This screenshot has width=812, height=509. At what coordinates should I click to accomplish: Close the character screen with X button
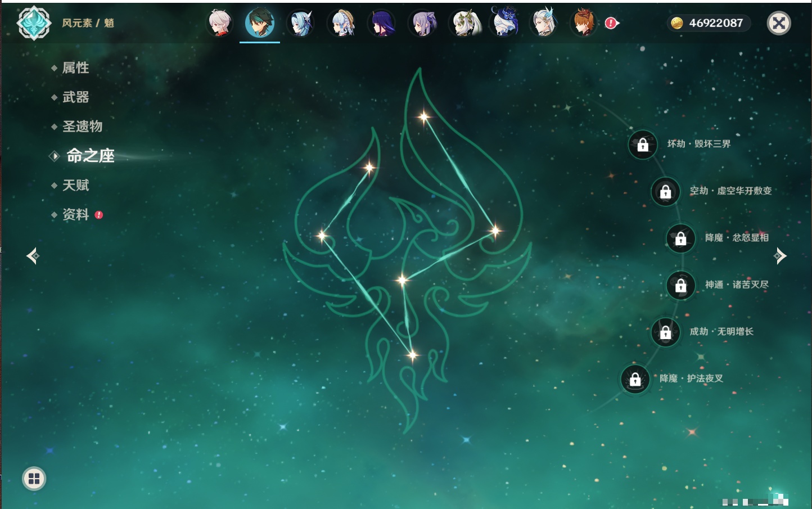pos(779,23)
